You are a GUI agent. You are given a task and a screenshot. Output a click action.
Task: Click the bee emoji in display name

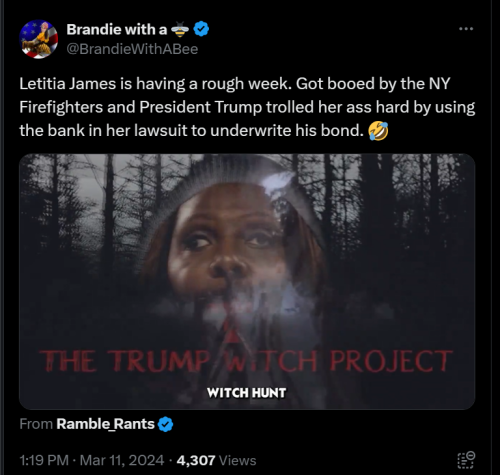coord(180,30)
